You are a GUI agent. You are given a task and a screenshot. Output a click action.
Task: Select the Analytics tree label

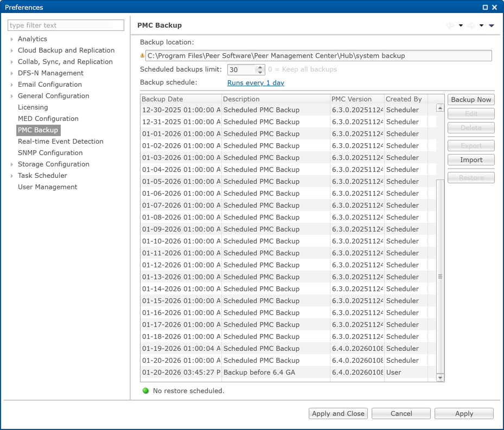click(33, 39)
